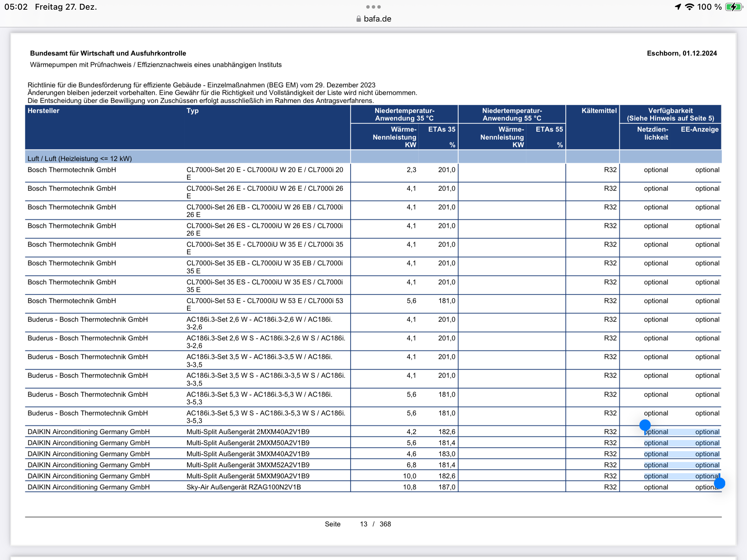The image size is (747, 560).
Task: Tap the Luft / Luft section header row
Action: coord(80,159)
